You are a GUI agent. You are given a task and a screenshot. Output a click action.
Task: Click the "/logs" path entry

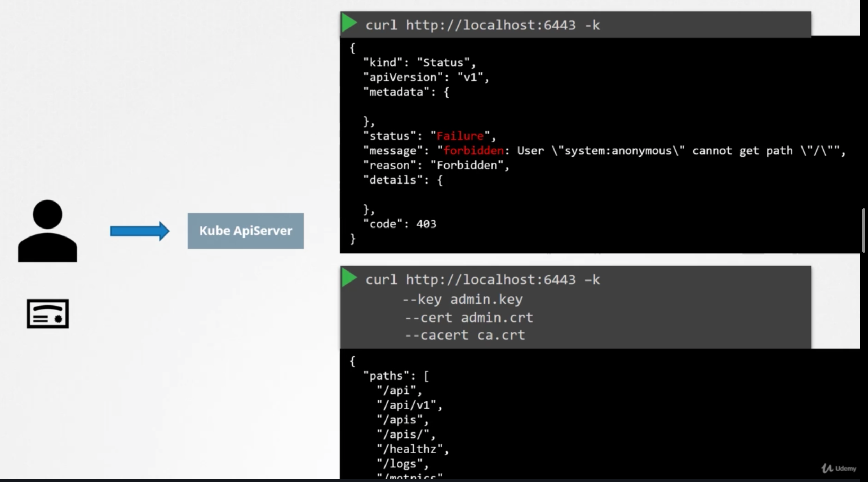pyautogui.click(x=400, y=463)
